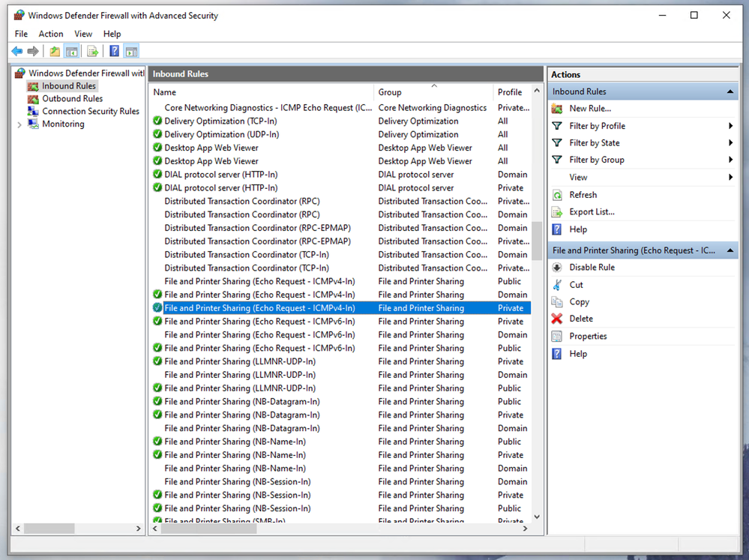Image resolution: width=749 pixels, height=560 pixels.
Task: Click the Export List icon in Actions pane
Action: [x=557, y=211]
